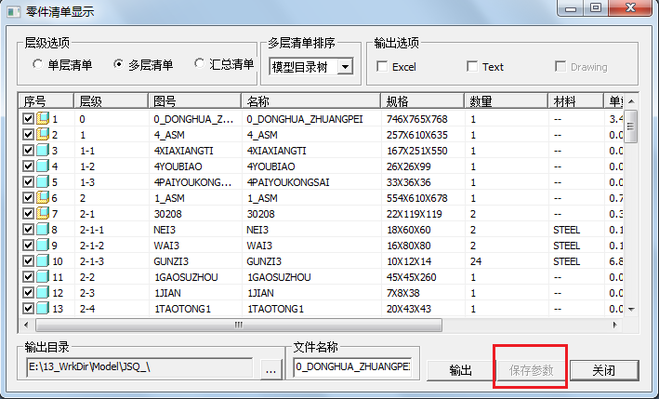659x399 pixels.
Task: Click the level cell 2-1-1
Action: [x=92, y=230]
